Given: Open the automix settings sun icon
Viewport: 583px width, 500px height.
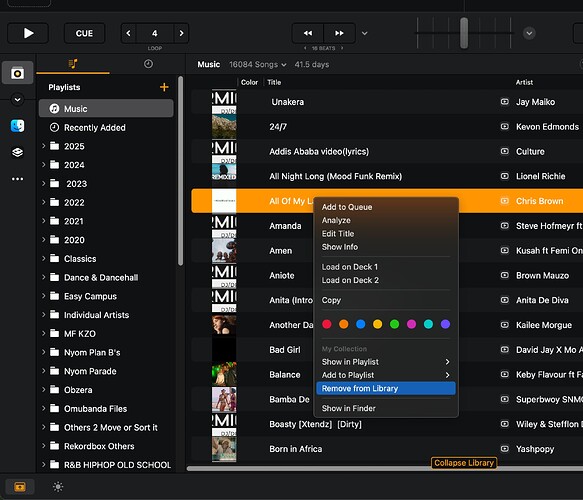Looking at the screenshot, I should (58, 487).
